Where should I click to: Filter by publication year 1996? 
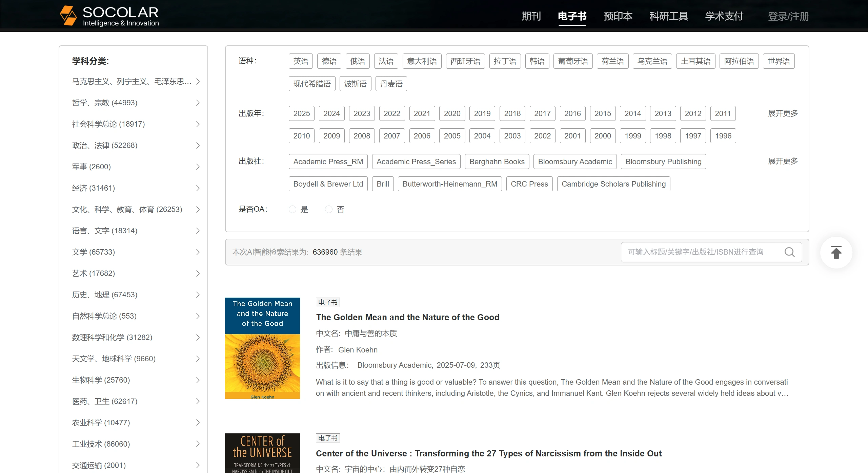click(723, 136)
